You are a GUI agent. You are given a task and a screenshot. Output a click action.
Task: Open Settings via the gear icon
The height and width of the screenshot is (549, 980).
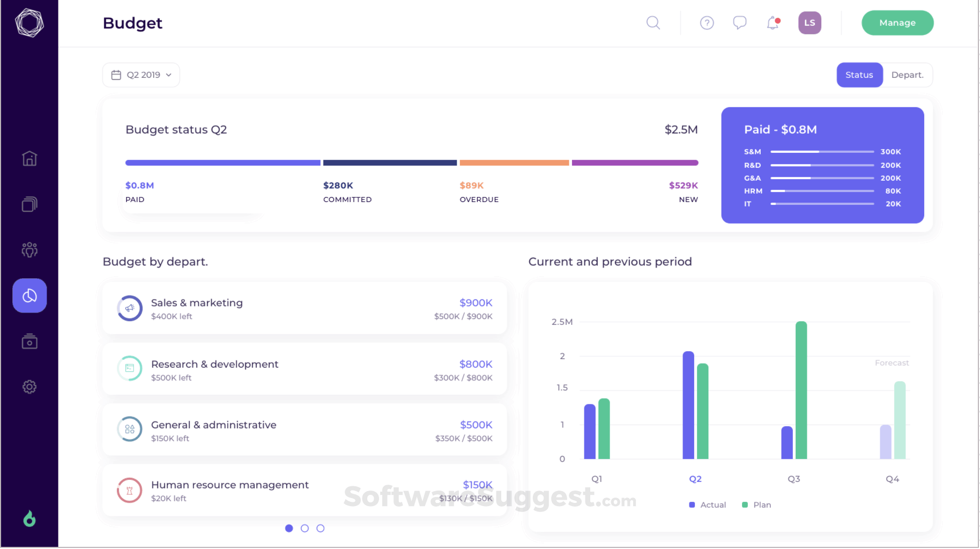(x=29, y=387)
